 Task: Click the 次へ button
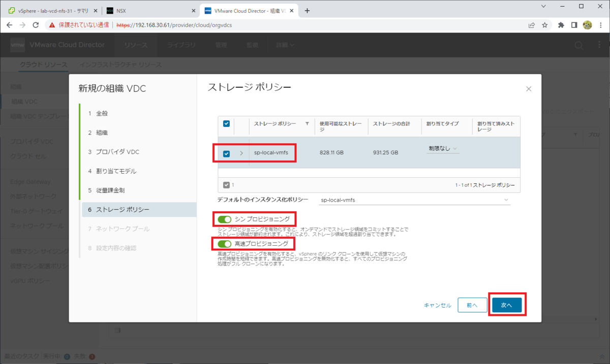(507, 305)
